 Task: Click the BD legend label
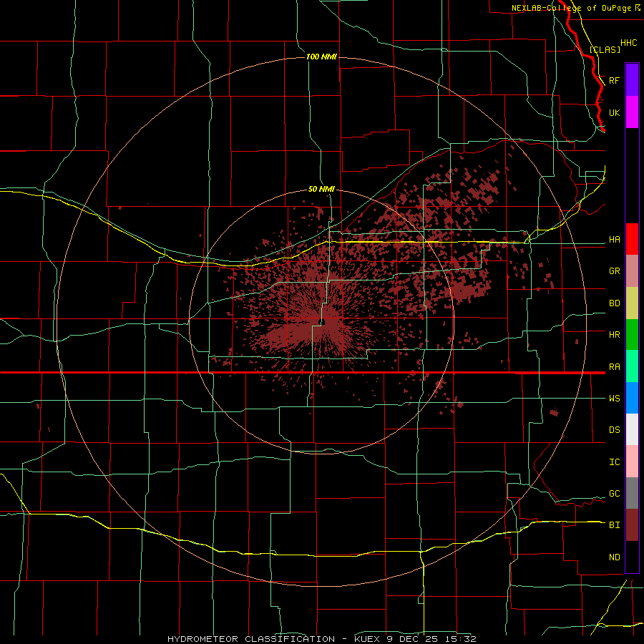pos(615,303)
